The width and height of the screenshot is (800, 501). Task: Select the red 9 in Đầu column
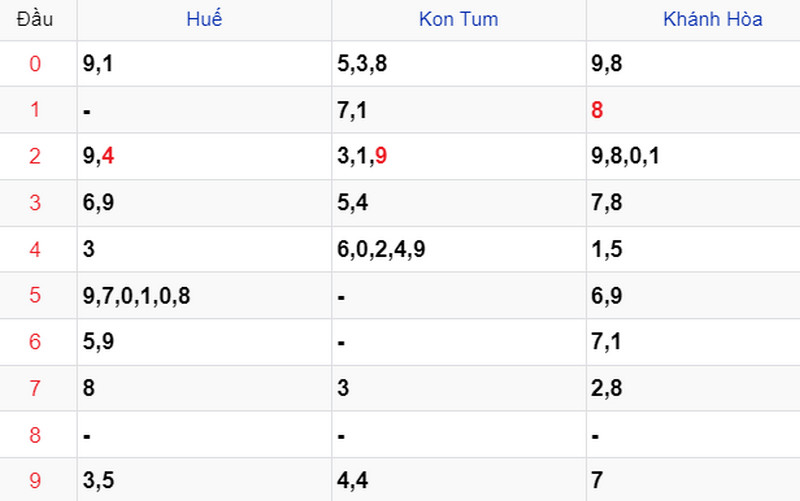coord(35,480)
